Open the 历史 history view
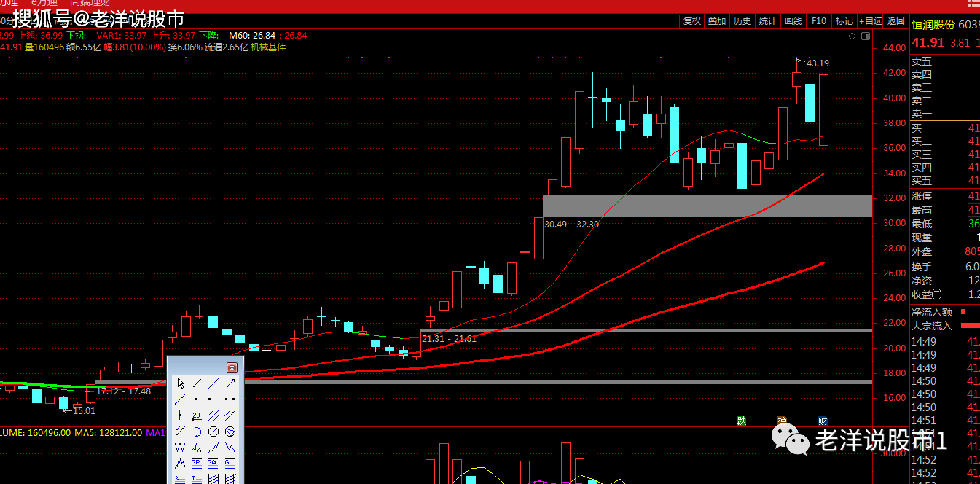Screen dimensions: 980x484 click(x=742, y=21)
